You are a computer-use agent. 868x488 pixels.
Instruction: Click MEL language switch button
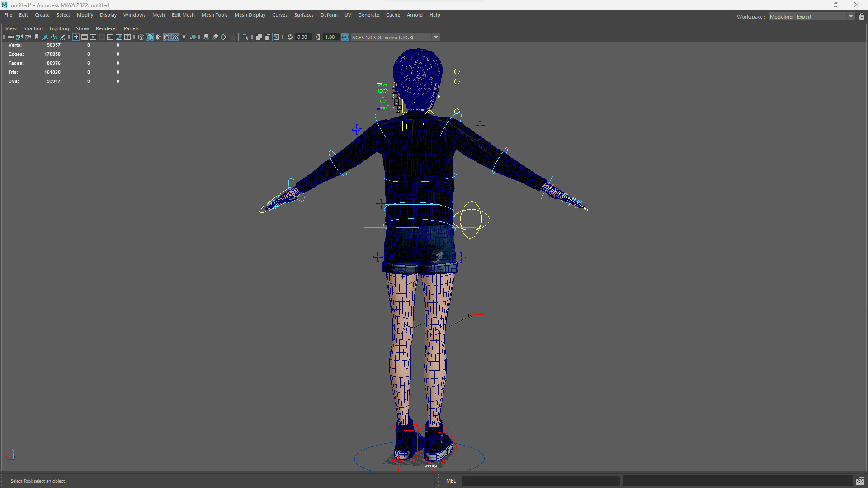451,481
